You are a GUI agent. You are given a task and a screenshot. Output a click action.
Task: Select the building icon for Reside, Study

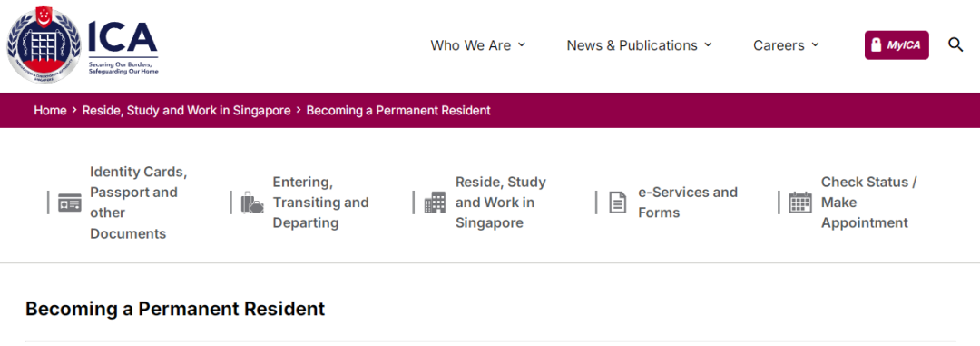[x=435, y=203]
